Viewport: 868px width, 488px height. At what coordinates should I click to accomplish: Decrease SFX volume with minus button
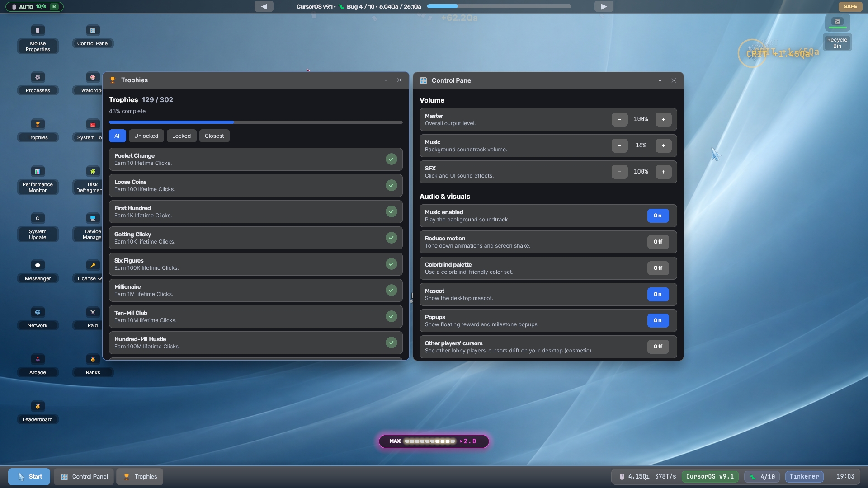[x=619, y=172]
